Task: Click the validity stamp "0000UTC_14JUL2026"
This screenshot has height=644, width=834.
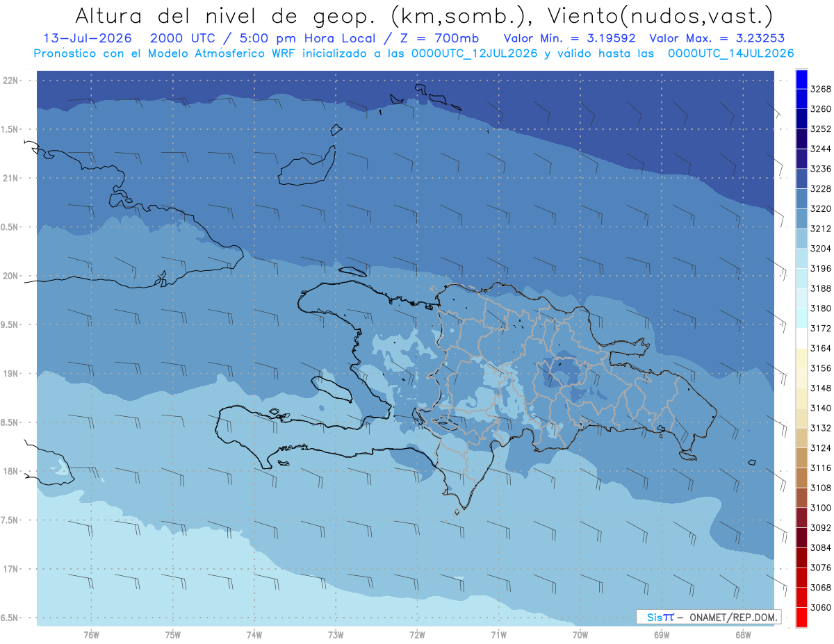Action: coord(730,53)
